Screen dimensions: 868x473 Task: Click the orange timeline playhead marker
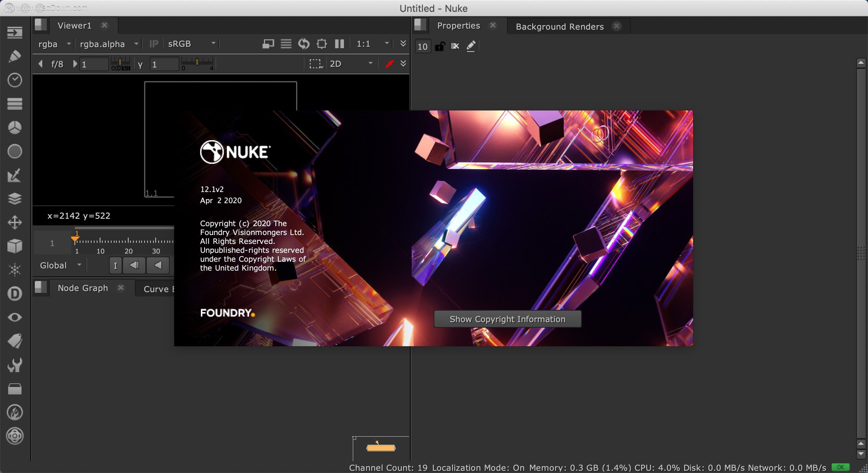click(x=75, y=238)
